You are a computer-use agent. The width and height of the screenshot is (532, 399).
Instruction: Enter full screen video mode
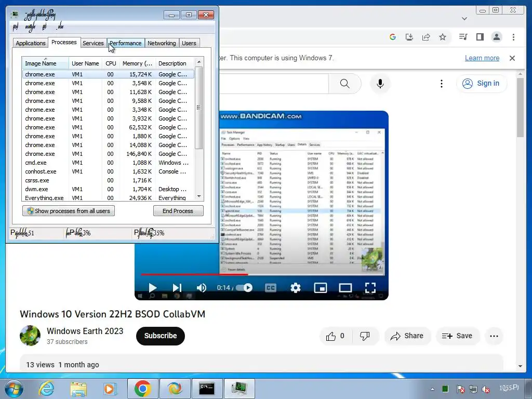(370, 288)
